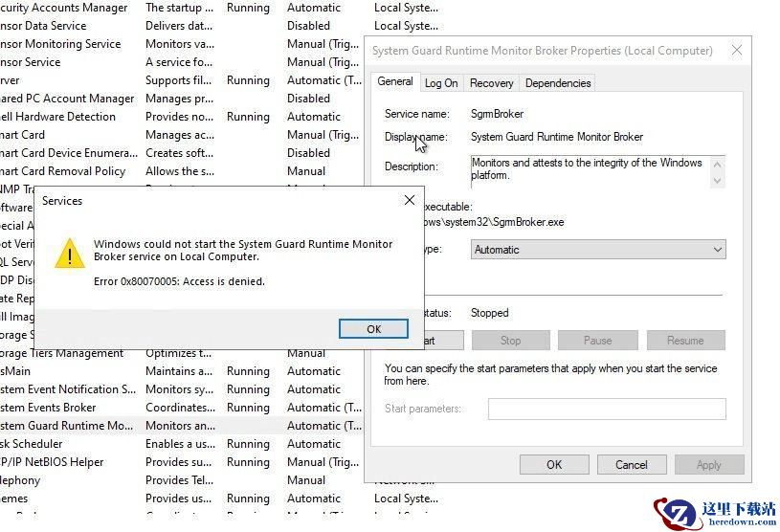Click 'Coordinates...' description cell
This screenshot has height=532, width=780.
point(180,408)
